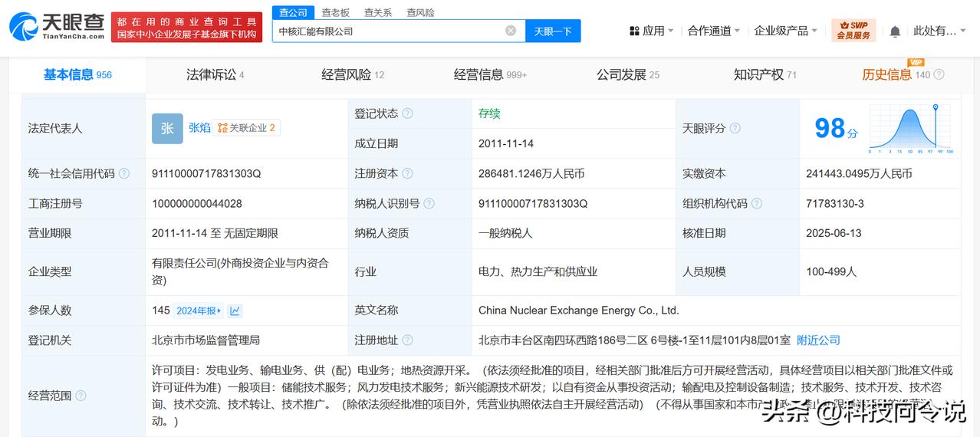Click the help icon beside 注册资本
The height and width of the screenshot is (437, 980).
pyautogui.click(x=407, y=174)
